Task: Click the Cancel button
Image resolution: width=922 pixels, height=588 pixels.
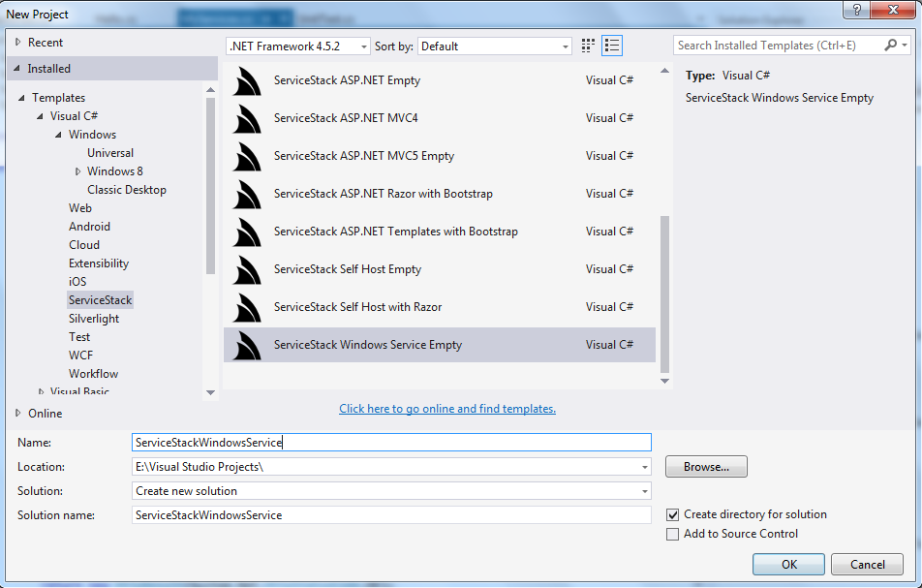Action: pos(868,565)
